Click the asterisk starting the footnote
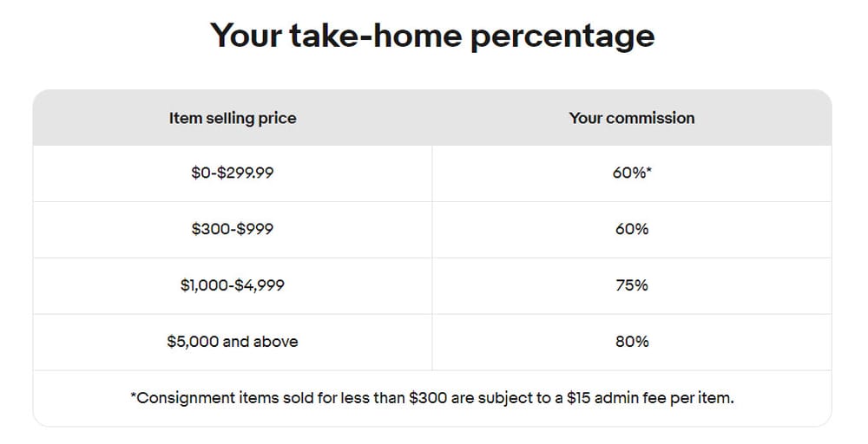This screenshot has width=868, height=444. pos(134,397)
